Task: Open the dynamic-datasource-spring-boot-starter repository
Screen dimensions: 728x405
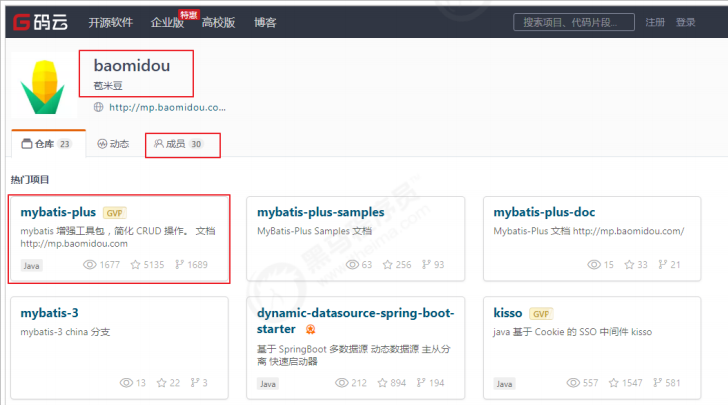Action: (x=356, y=320)
